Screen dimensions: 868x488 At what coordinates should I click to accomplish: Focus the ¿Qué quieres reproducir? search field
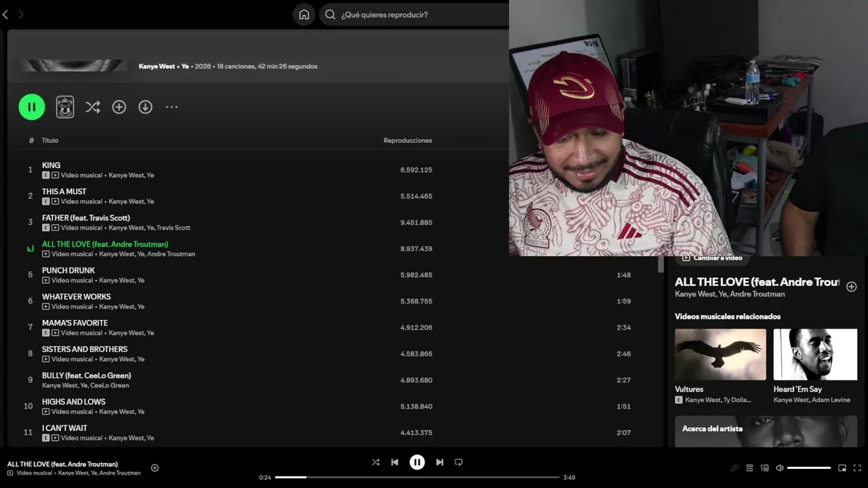(414, 14)
